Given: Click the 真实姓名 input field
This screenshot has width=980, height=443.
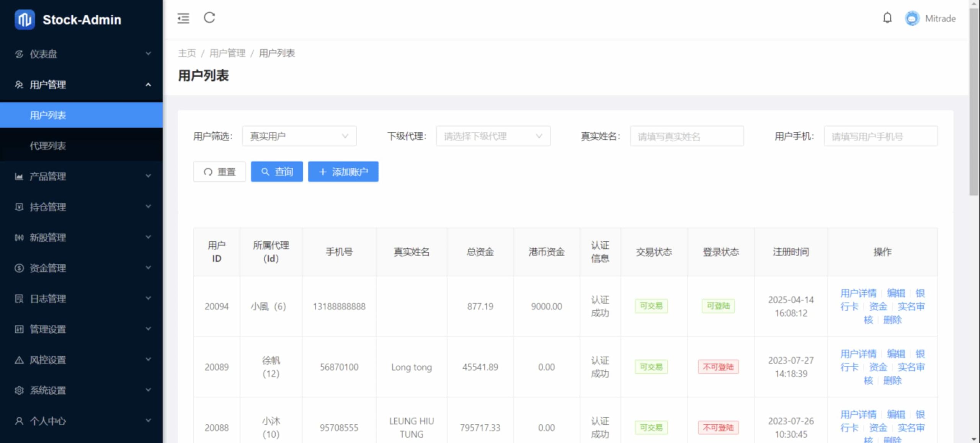Looking at the screenshot, I should point(687,136).
